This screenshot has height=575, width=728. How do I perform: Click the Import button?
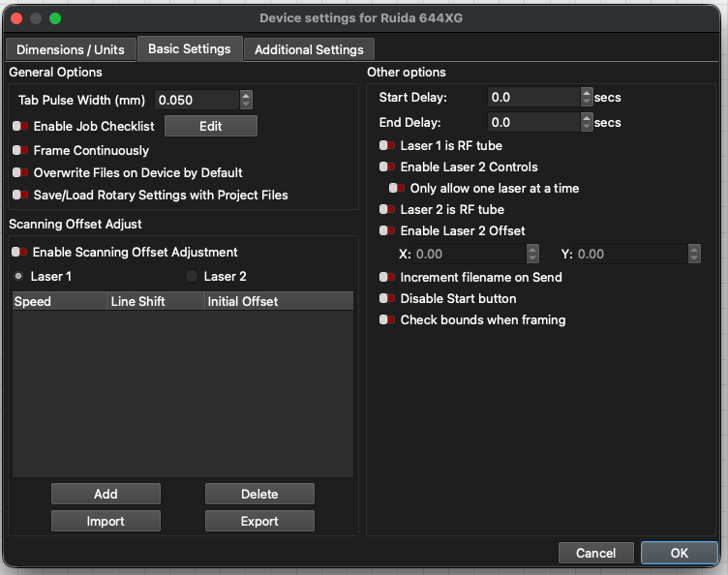106,521
